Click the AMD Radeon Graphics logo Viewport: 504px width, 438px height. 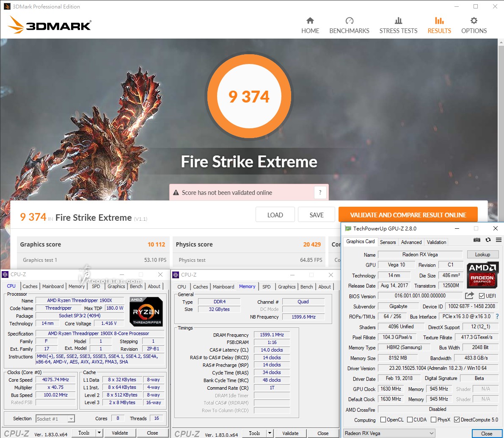click(482, 274)
